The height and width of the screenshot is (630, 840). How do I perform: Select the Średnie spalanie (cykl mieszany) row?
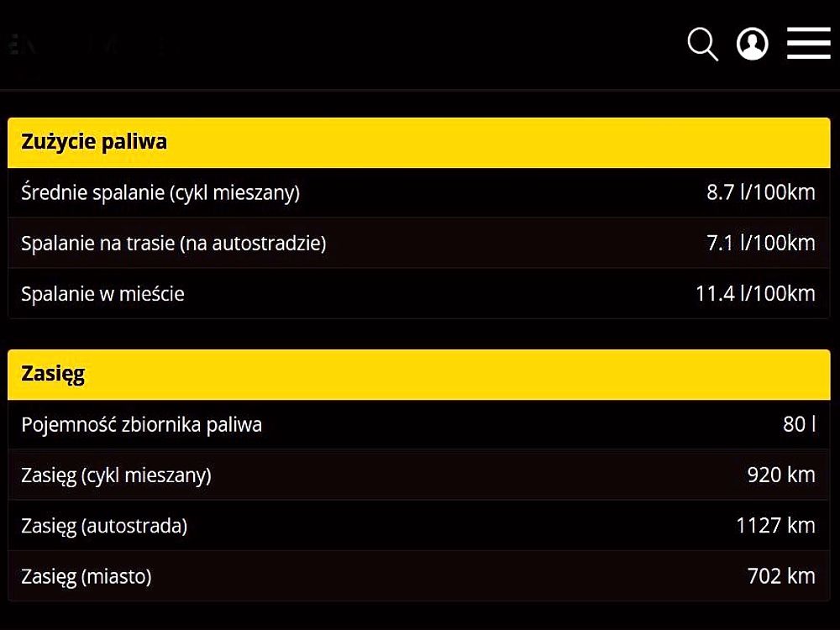[419, 192]
